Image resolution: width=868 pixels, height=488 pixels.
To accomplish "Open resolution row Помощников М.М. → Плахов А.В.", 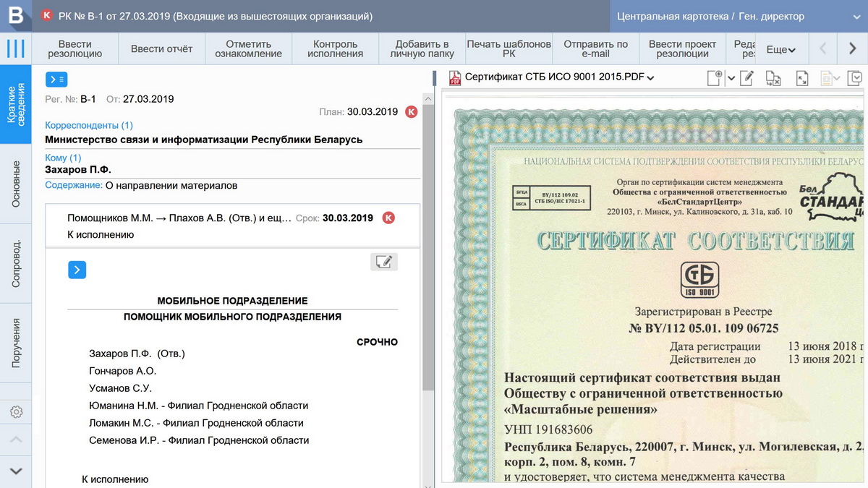I will pyautogui.click(x=232, y=226).
